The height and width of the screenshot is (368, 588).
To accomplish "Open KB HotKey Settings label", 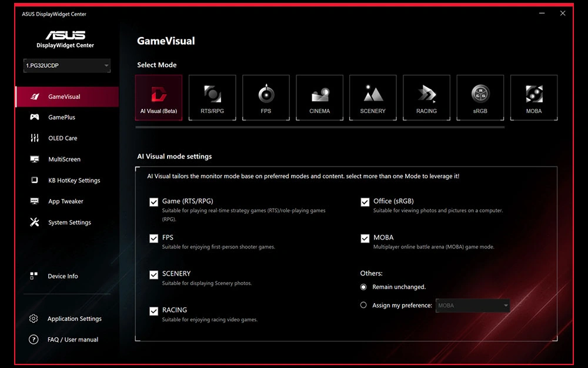I will click(x=74, y=180).
